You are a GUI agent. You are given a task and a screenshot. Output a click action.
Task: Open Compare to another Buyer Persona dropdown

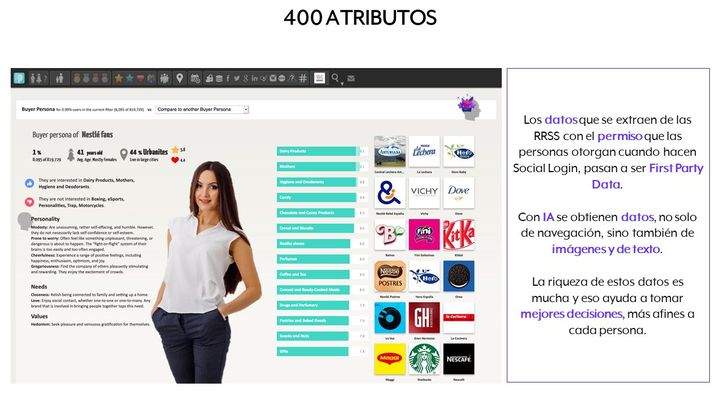pos(202,109)
